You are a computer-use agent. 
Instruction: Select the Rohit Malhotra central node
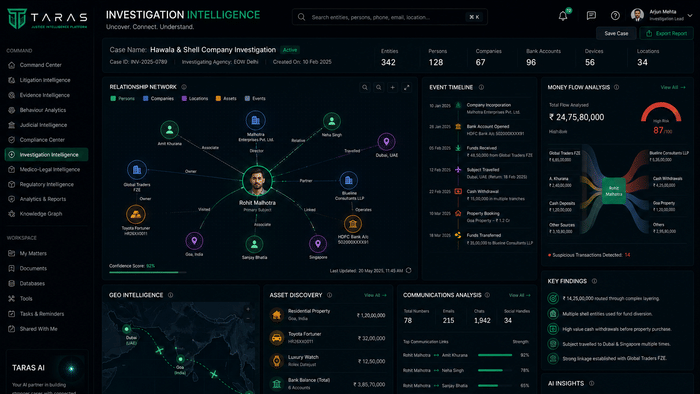click(x=257, y=181)
